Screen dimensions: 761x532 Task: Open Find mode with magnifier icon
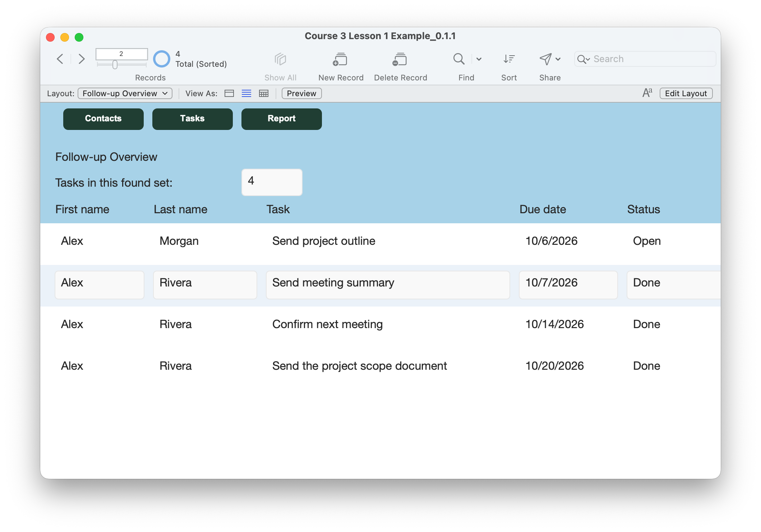coord(459,59)
